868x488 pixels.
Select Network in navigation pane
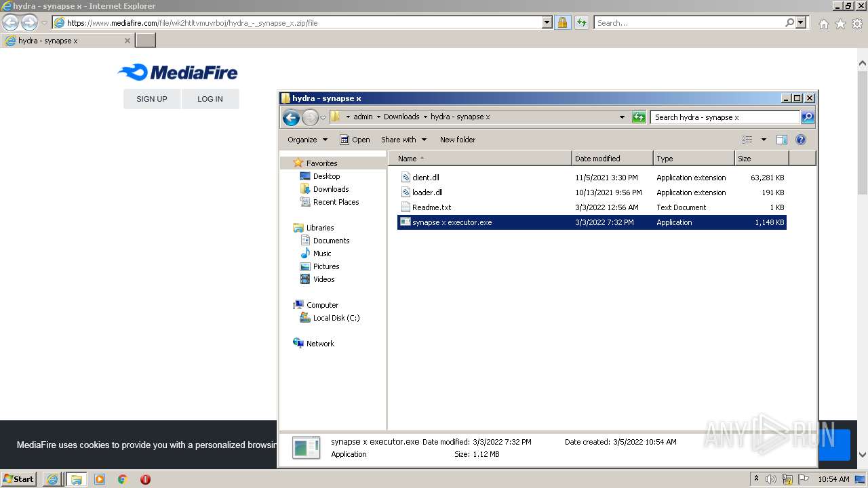coord(320,344)
